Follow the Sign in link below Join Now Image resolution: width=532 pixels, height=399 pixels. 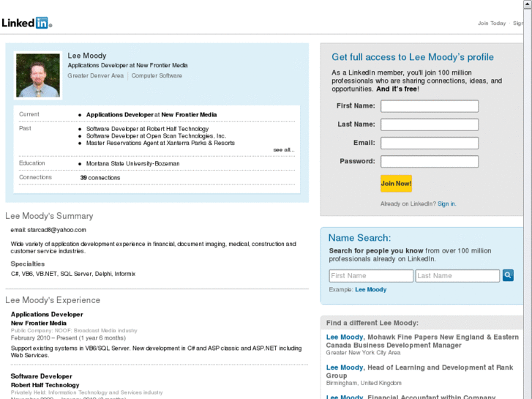(x=446, y=204)
